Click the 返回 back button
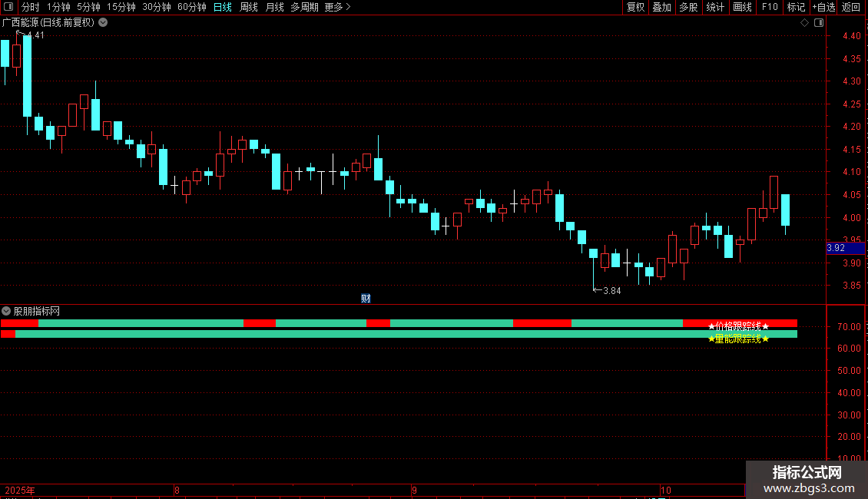Screen dimensions: 868x499 click(x=851, y=7)
